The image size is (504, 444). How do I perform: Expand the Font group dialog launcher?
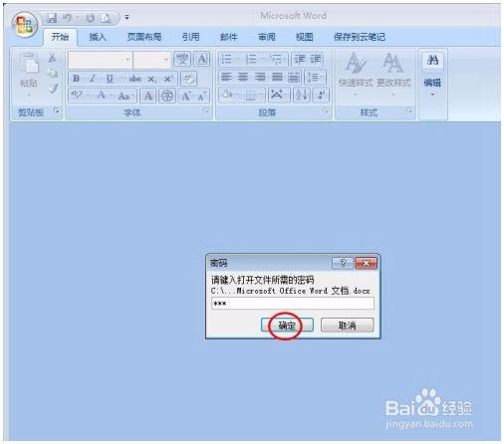pyautogui.click(x=206, y=111)
